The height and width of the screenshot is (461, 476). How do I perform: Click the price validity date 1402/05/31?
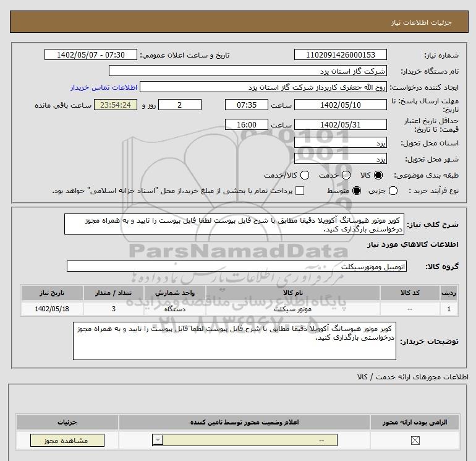[340, 124]
